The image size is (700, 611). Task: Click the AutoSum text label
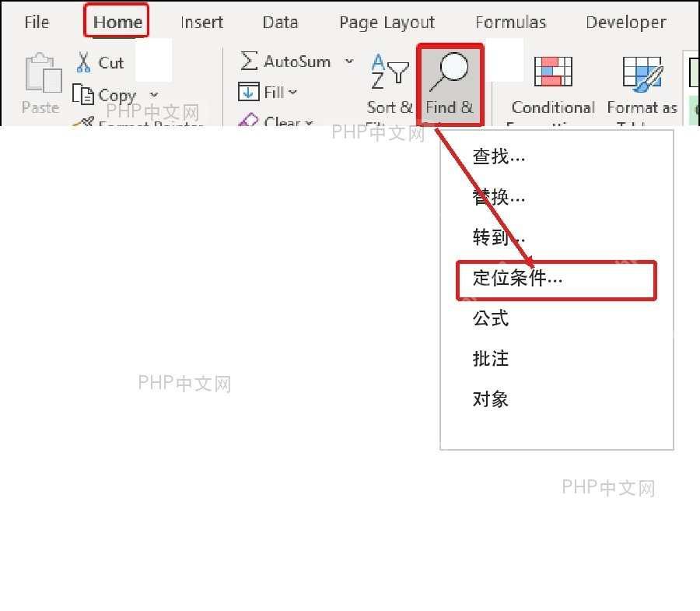(x=297, y=61)
